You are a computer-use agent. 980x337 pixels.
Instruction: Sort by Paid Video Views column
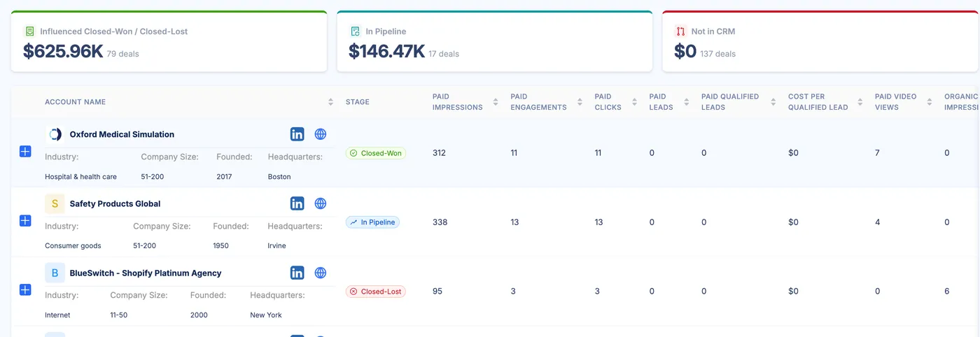930,102
